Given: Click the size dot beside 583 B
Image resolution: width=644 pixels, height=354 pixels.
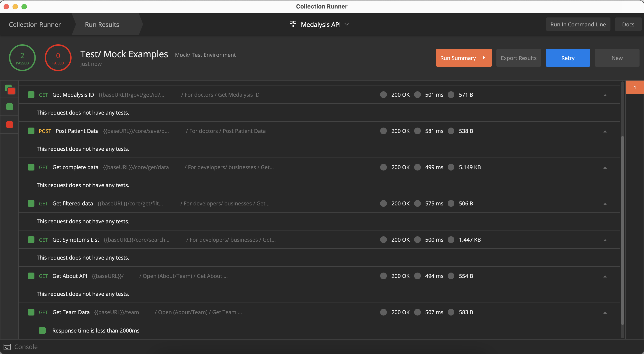Looking at the screenshot, I should [451, 312].
